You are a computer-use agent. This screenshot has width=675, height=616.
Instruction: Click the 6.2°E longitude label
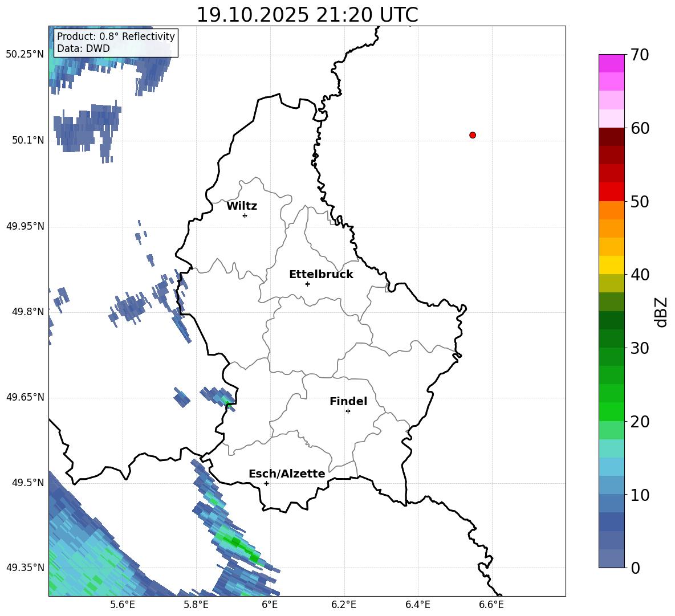pos(344,605)
